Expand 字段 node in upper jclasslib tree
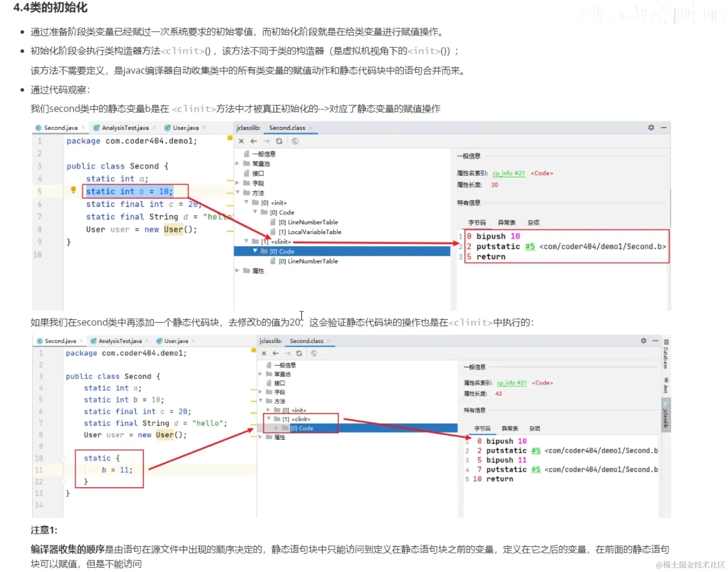Screen dimensions: 728x572 coord(237,183)
